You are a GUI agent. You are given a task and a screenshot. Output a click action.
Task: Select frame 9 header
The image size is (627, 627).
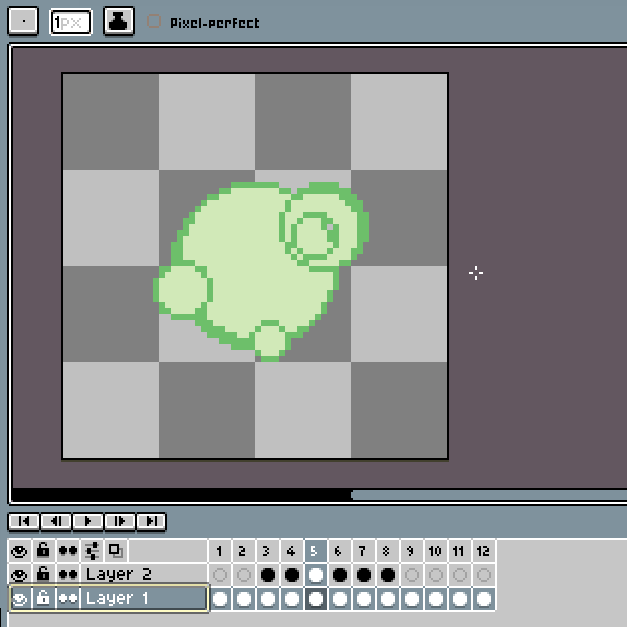click(411, 551)
